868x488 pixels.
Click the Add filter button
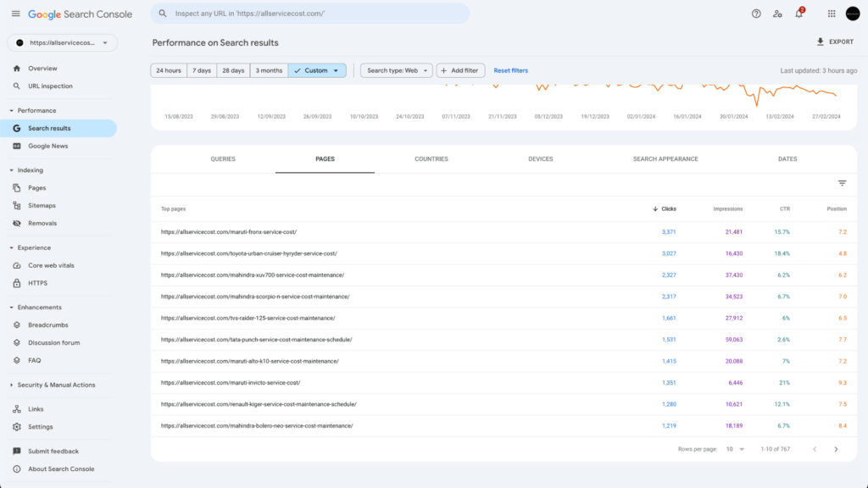coord(460,71)
